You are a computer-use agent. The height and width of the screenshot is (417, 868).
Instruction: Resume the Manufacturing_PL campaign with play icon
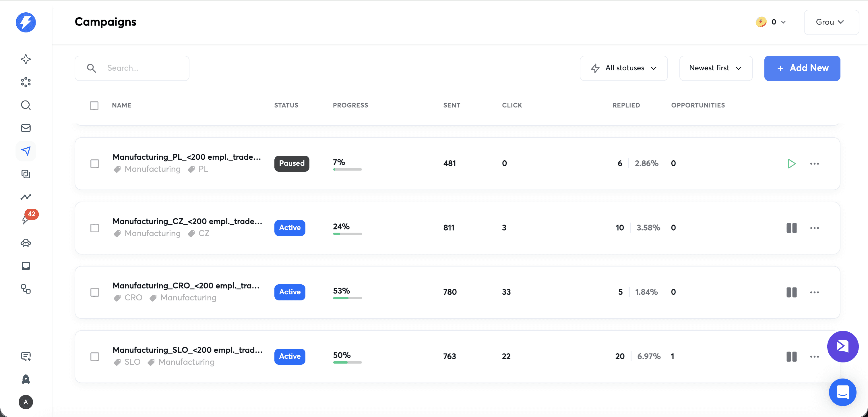792,164
